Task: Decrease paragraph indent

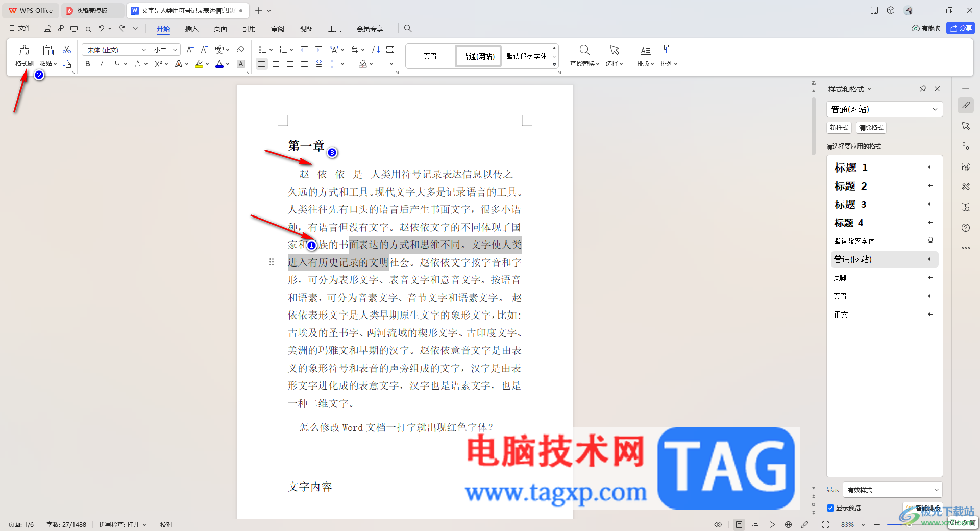Action: 305,50
